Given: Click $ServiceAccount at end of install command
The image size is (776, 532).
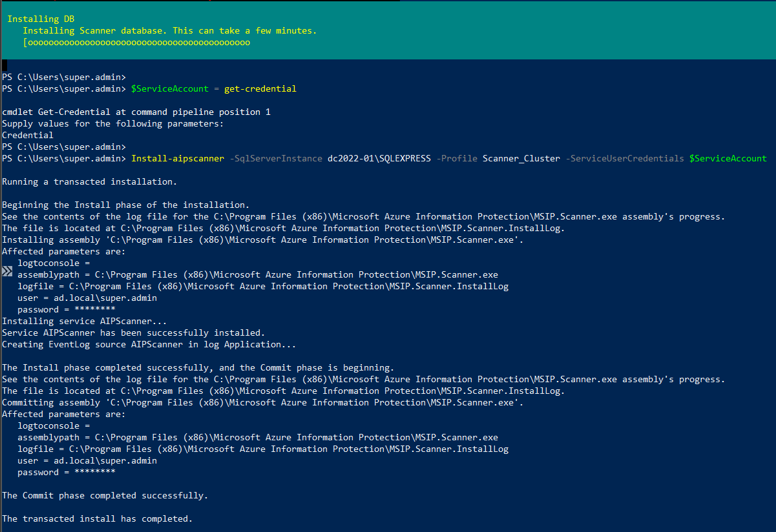Looking at the screenshot, I should [728, 158].
